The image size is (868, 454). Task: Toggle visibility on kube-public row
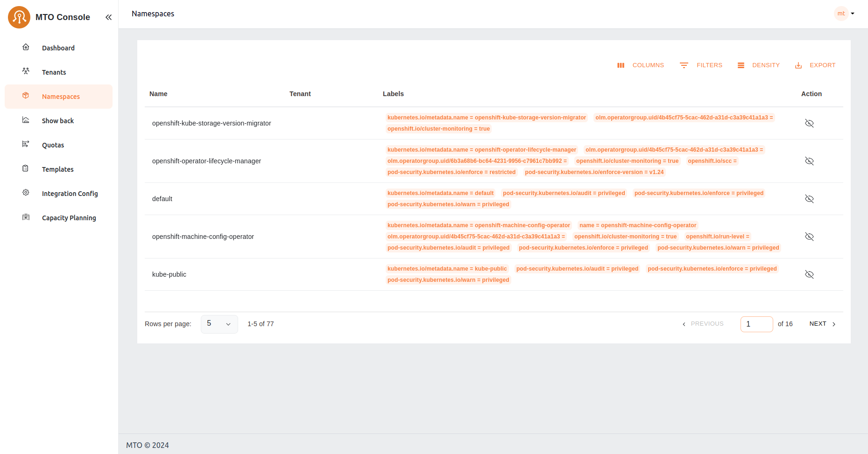809,274
